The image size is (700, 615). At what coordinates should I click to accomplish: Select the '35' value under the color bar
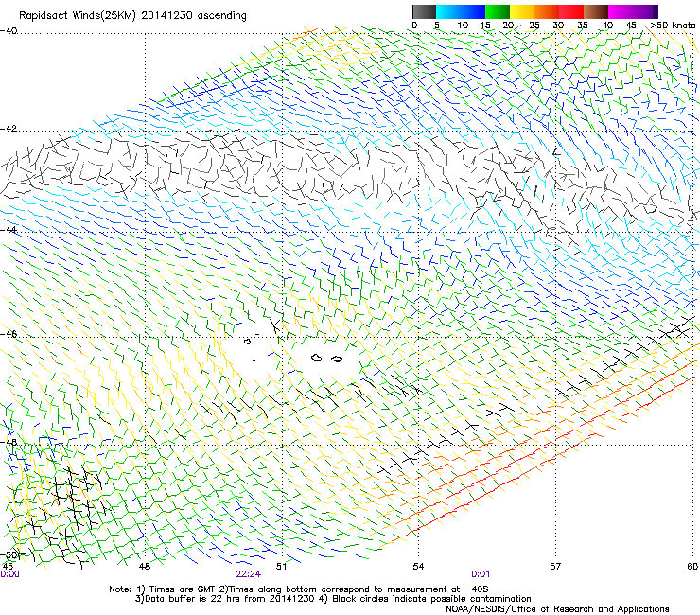[583, 25]
